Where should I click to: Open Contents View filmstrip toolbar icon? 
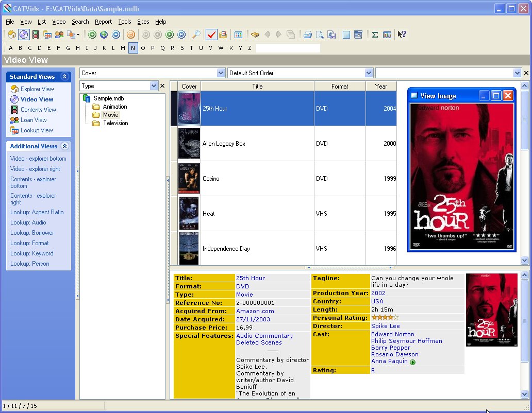click(x=35, y=35)
